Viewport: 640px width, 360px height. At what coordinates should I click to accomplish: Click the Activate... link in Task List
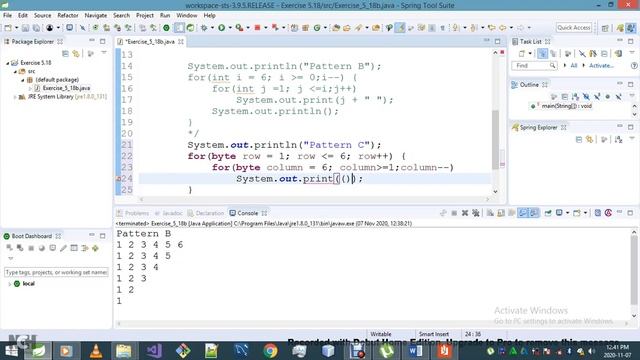coord(601,66)
